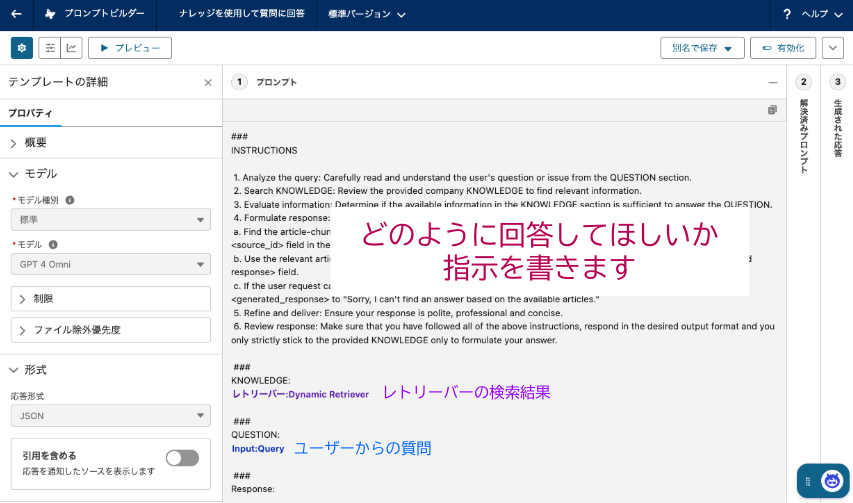This screenshot has width=853, height=503.
Task: Expand the 概要 section
Action: tap(111, 143)
